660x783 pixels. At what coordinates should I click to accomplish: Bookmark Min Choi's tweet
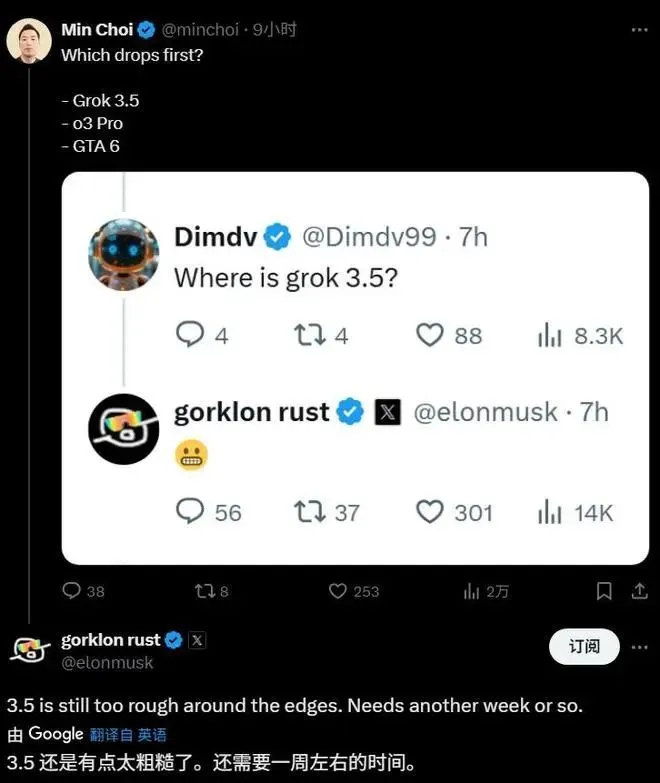coord(604,591)
